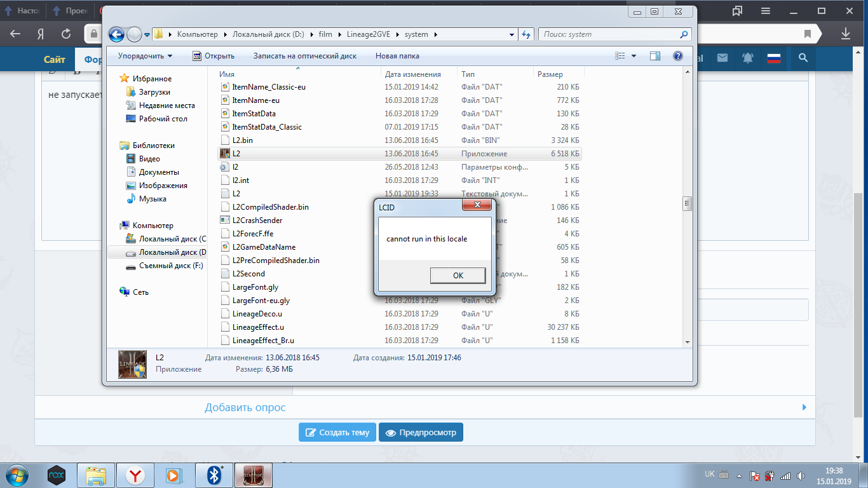This screenshot has height=488, width=868.
Task: Select Локальный диск (C:) in navigation pane
Action: 172,239
